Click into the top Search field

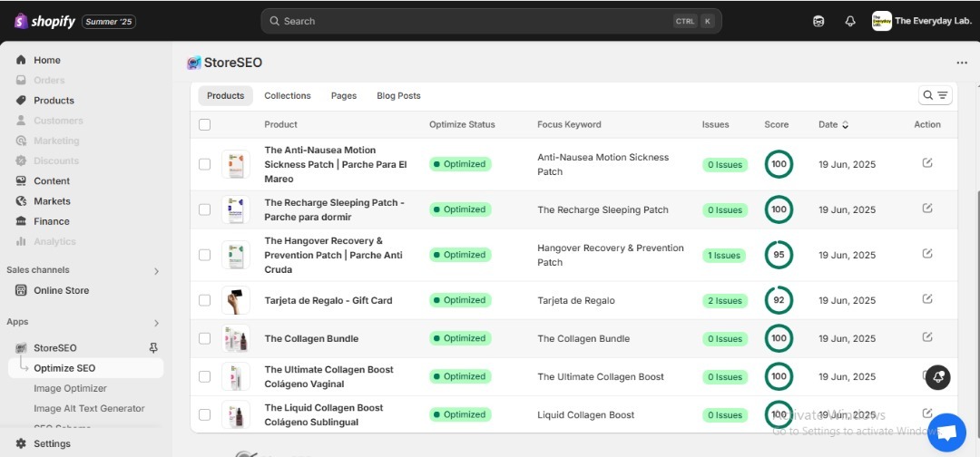(x=472, y=21)
